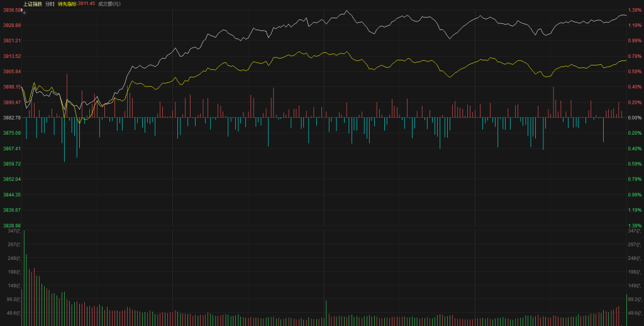Click the 0.00% label on right axis
Image resolution: width=644 pixels, height=326 pixels.
point(634,118)
